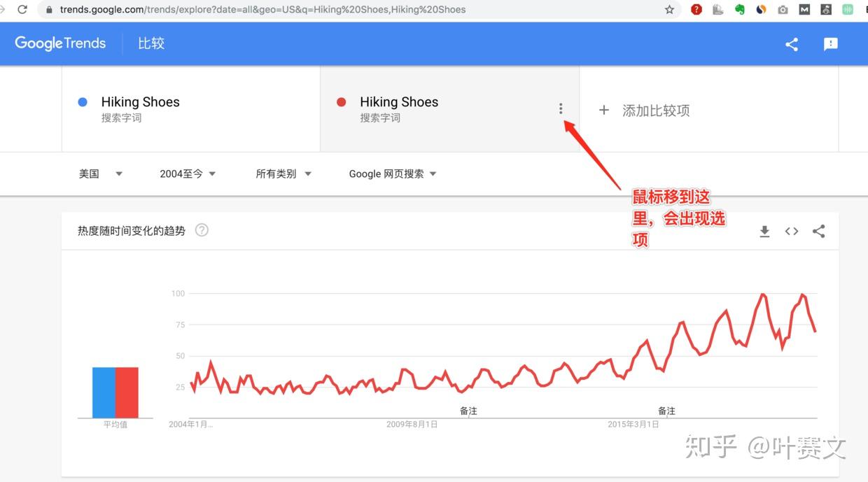
Task: Open the Google 网页搜索 search type dropdown
Action: (393, 174)
